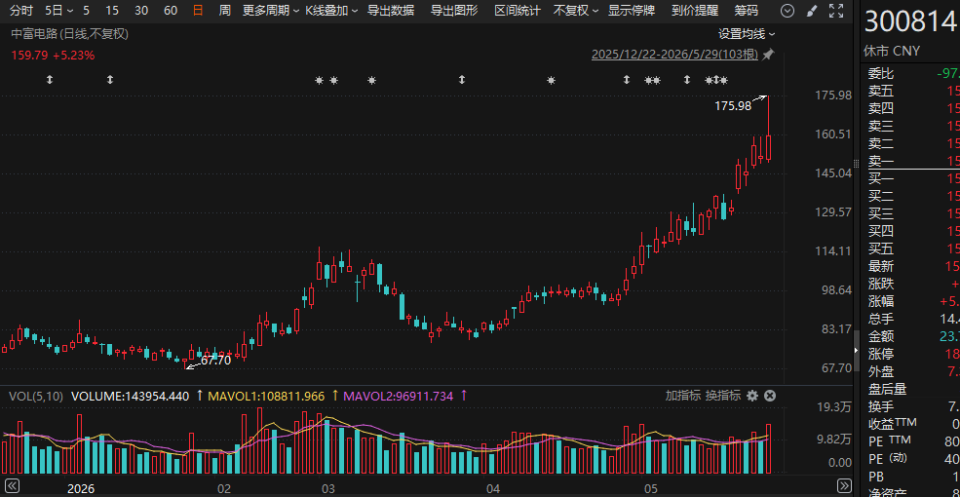Open the 筹码 chip distribution tab
Screen dimensions: 960x497
pos(746,10)
